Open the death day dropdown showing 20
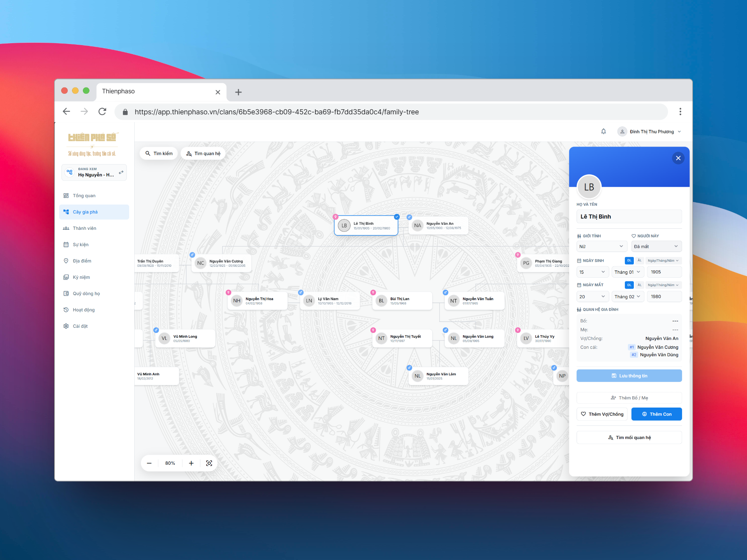 tap(593, 296)
